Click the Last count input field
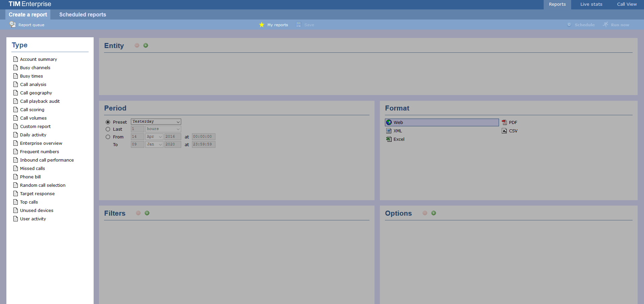The image size is (644, 304). (x=138, y=129)
